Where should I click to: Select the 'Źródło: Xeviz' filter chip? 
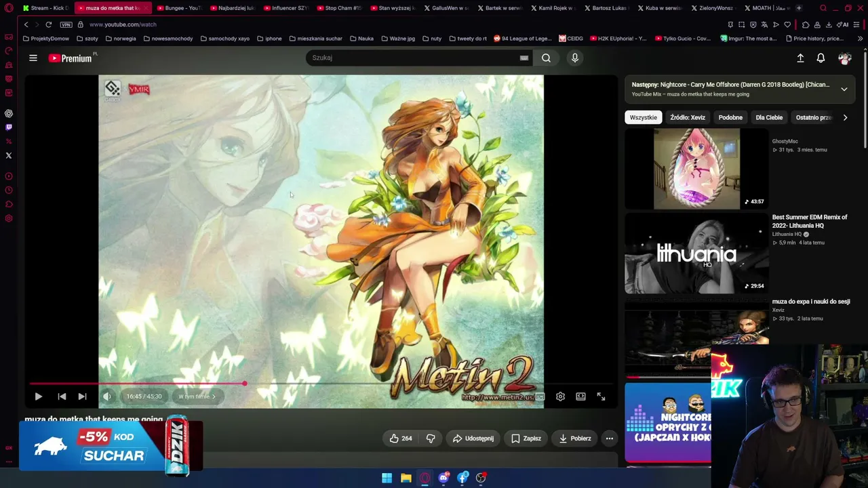688,117
